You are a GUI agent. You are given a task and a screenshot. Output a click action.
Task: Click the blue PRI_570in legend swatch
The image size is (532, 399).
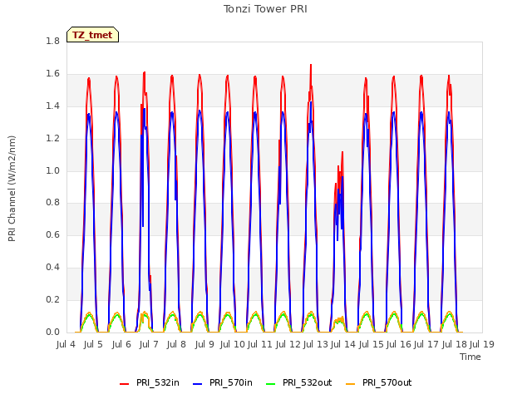198,384
